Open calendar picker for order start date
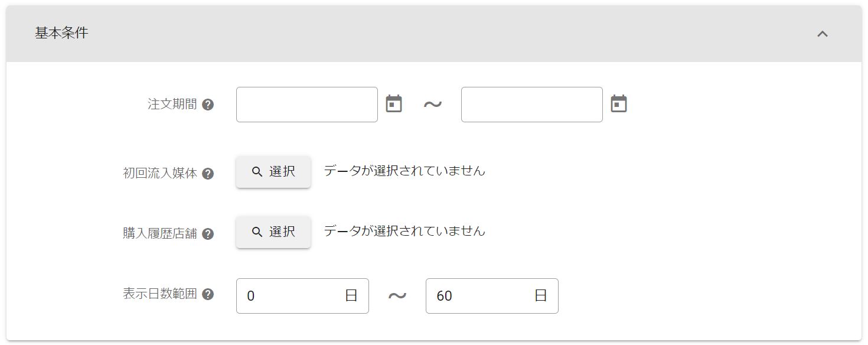868x345 pixels. coord(394,104)
